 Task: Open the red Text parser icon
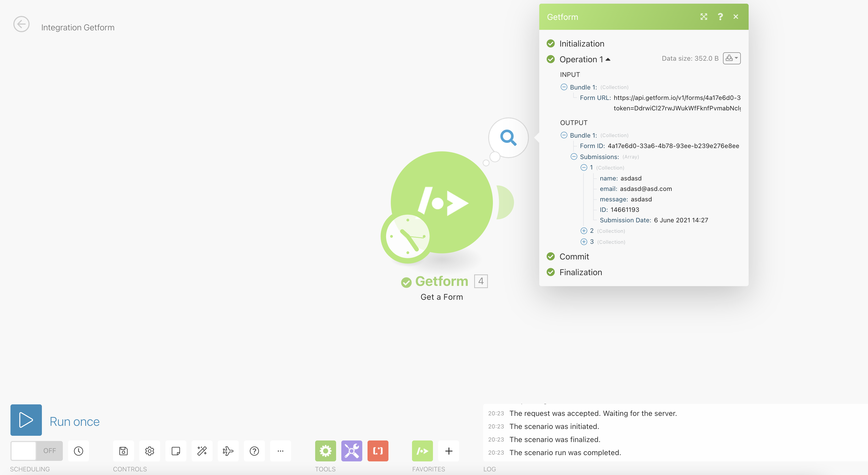click(378, 451)
